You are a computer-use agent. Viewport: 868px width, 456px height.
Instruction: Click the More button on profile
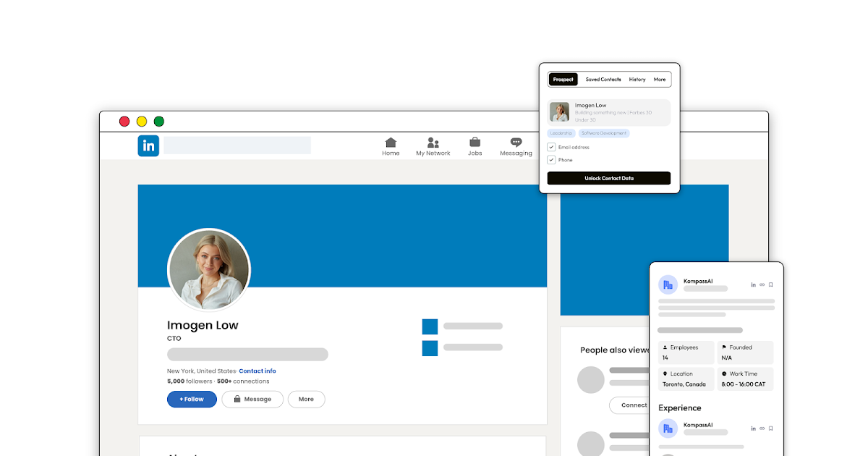point(307,399)
